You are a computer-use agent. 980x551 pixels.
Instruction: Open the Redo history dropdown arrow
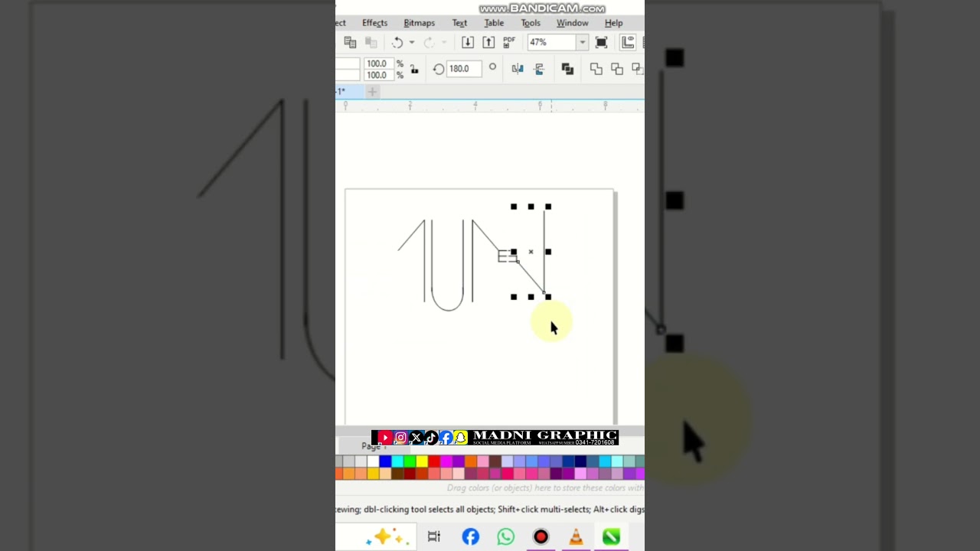pos(443,43)
